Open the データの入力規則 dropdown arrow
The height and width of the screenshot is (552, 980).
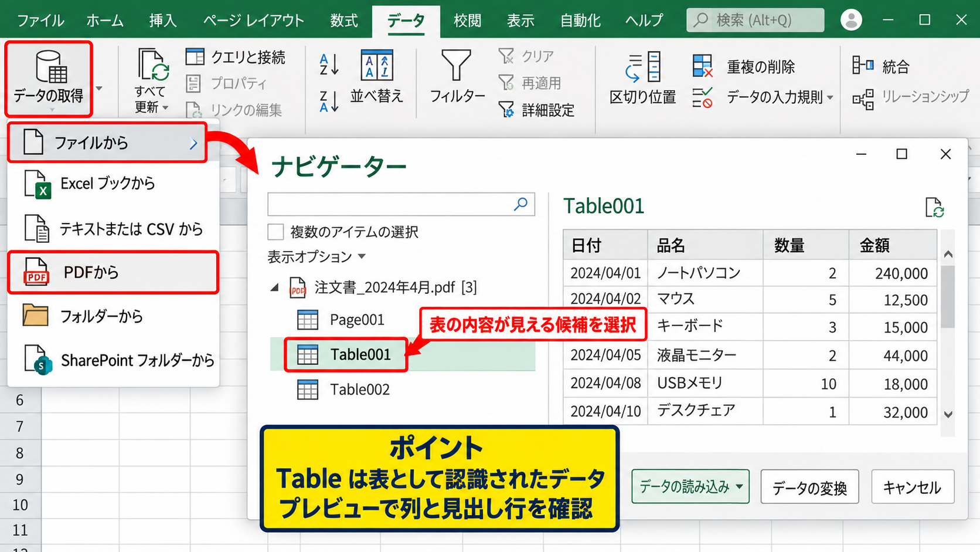[x=830, y=98]
